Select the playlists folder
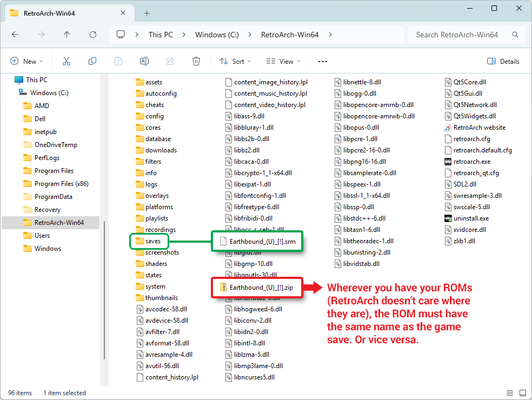Image resolution: width=532 pixels, height=400 pixels. [x=152, y=218]
